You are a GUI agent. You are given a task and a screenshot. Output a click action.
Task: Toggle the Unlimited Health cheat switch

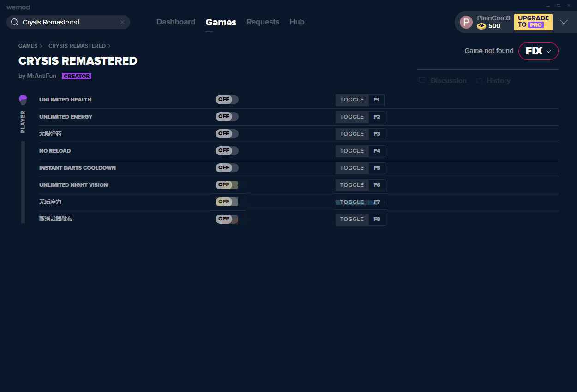coord(227,100)
